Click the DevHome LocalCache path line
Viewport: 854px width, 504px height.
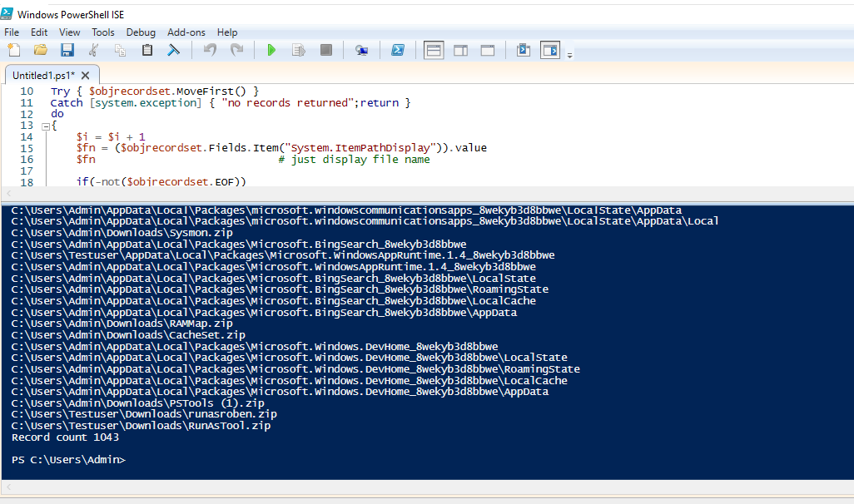pyautogui.click(x=289, y=380)
